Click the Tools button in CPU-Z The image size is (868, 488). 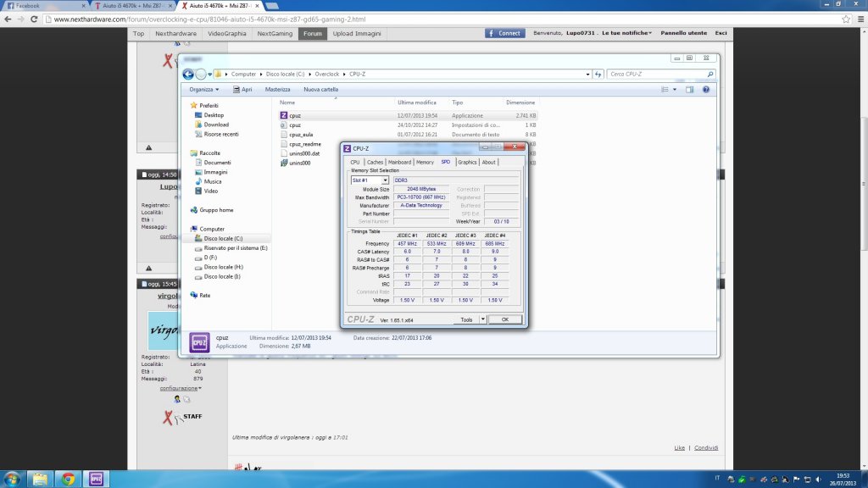coord(466,319)
